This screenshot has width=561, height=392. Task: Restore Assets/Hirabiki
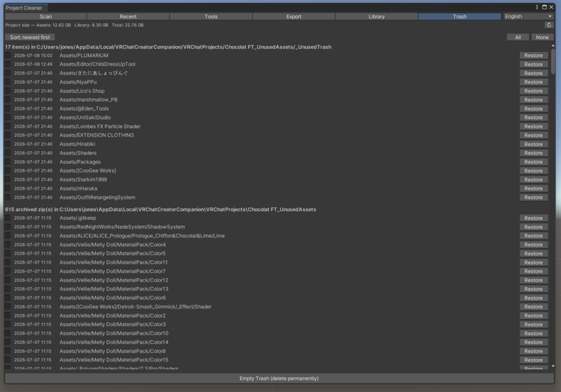(x=534, y=144)
